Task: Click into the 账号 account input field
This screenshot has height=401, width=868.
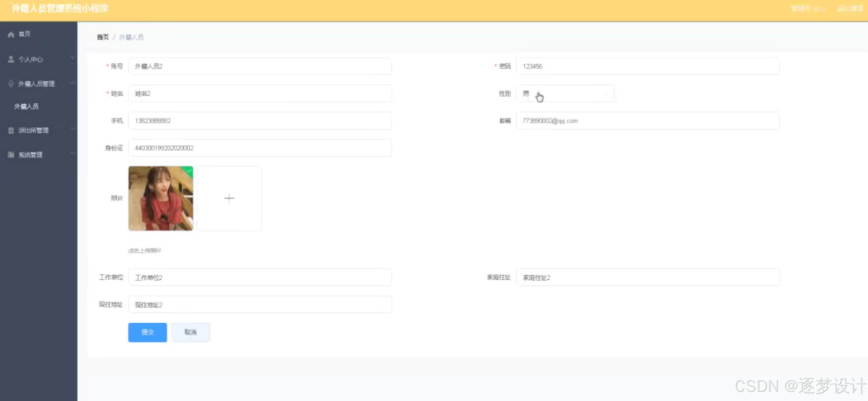Action: pos(260,67)
